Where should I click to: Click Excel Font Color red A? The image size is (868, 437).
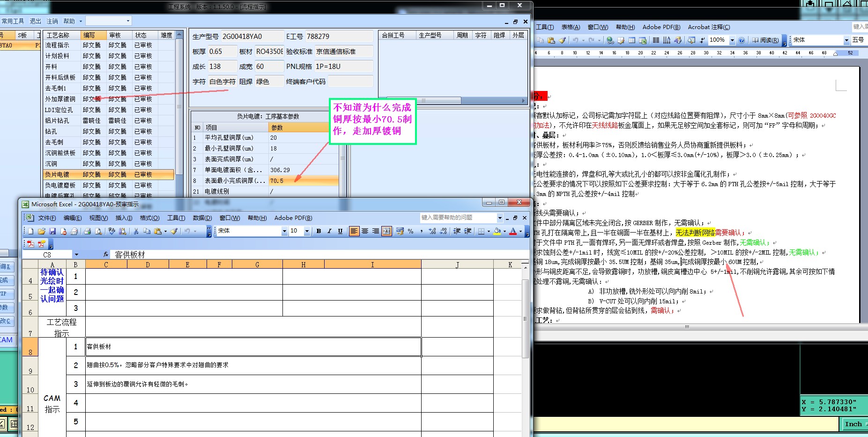point(513,231)
